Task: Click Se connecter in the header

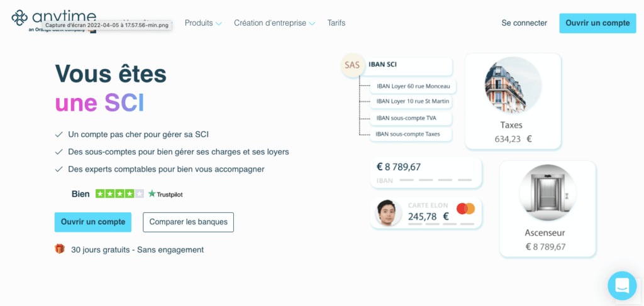Action: tap(524, 23)
